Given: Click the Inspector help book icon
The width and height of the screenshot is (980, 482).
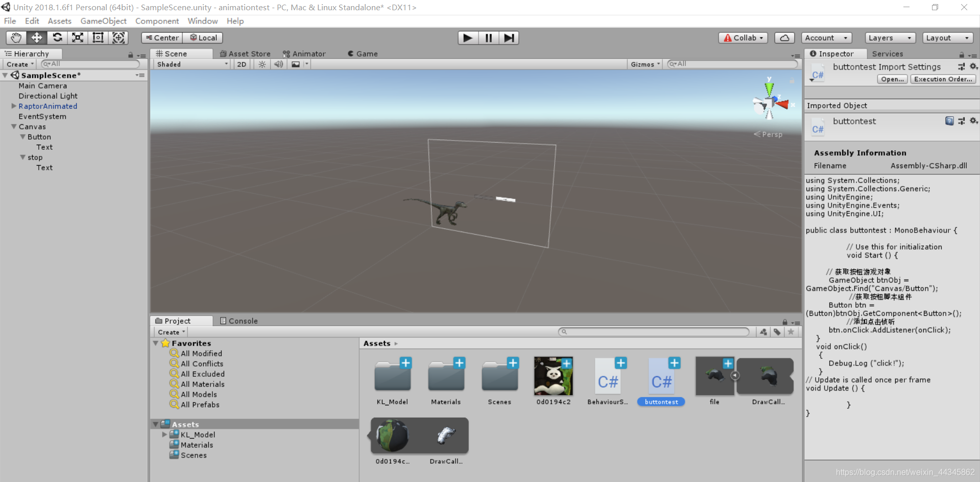Looking at the screenshot, I should 949,121.
